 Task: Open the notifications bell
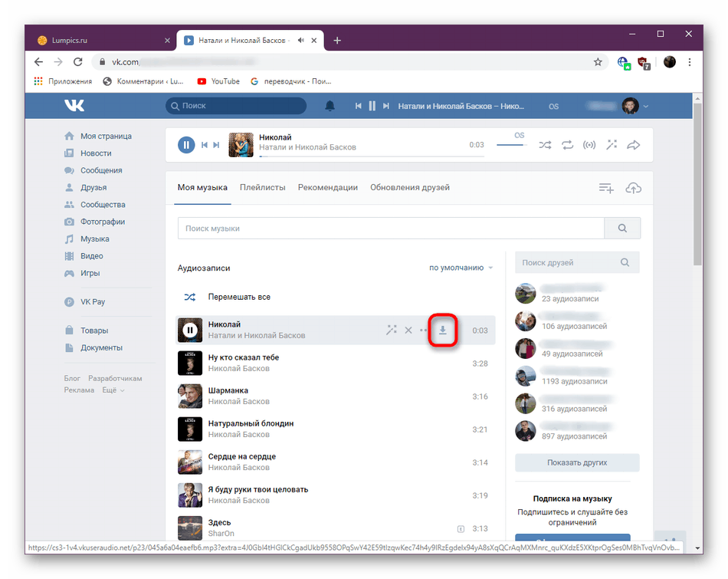pyautogui.click(x=330, y=106)
